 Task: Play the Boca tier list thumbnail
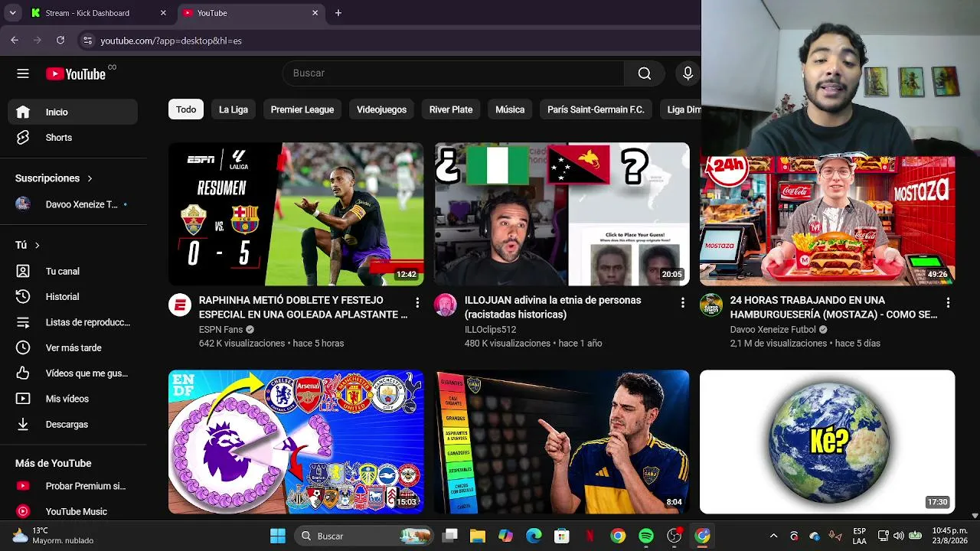(562, 442)
